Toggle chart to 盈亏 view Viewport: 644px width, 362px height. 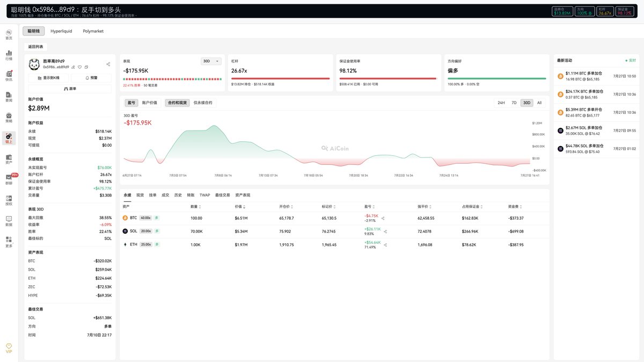(131, 103)
